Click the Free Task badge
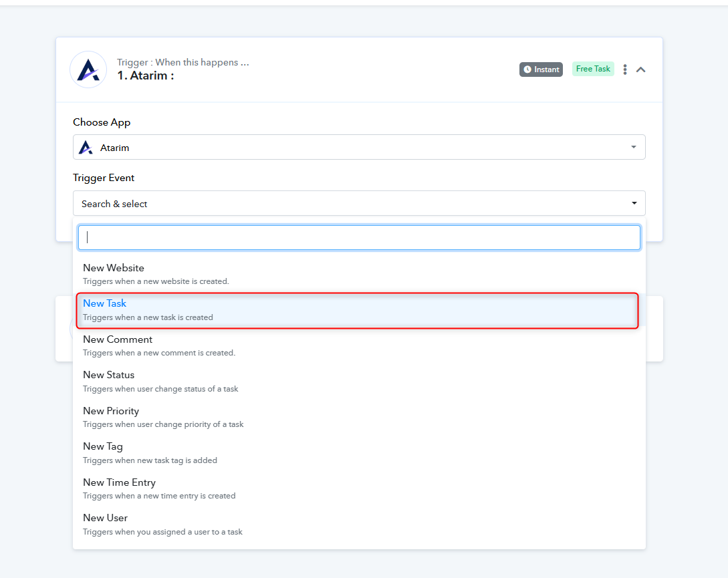Image resolution: width=728 pixels, height=578 pixels. (593, 69)
